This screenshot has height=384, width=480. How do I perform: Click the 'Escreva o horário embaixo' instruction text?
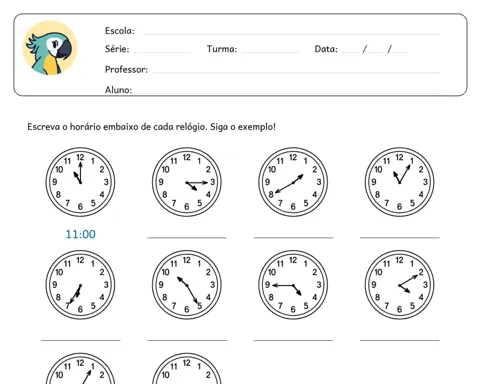pyautogui.click(x=151, y=127)
